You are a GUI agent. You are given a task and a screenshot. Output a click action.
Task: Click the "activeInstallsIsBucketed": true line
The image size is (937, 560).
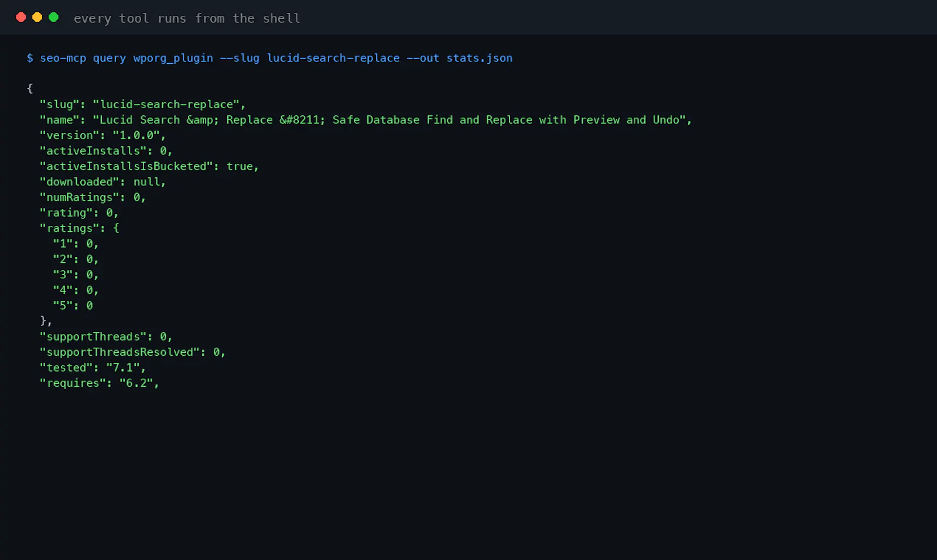coord(149,166)
